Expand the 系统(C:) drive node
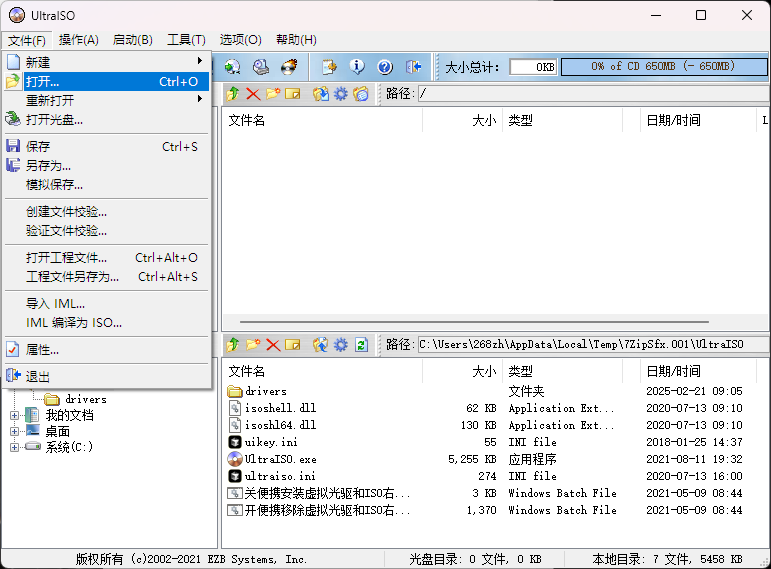 pyautogui.click(x=15, y=447)
